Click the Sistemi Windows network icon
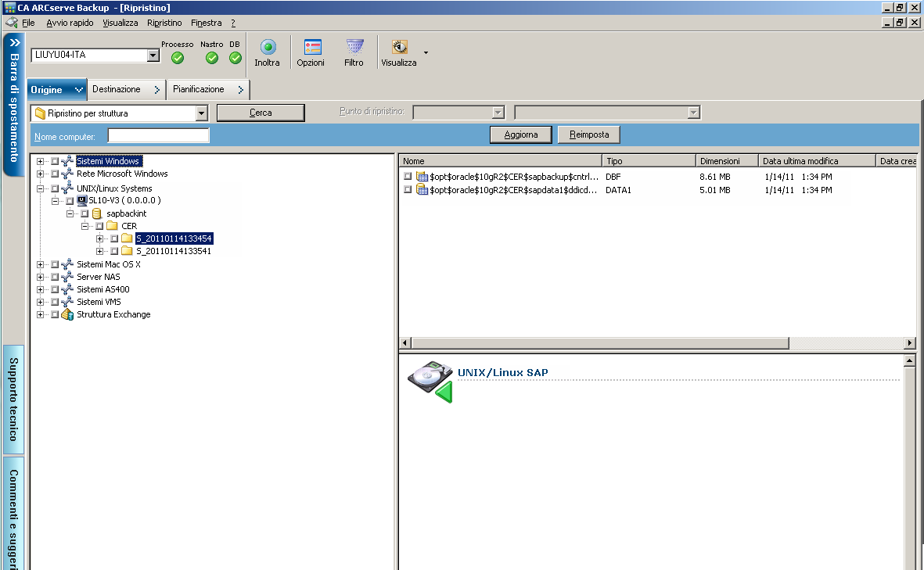The height and width of the screenshot is (570, 924). tap(67, 161)
